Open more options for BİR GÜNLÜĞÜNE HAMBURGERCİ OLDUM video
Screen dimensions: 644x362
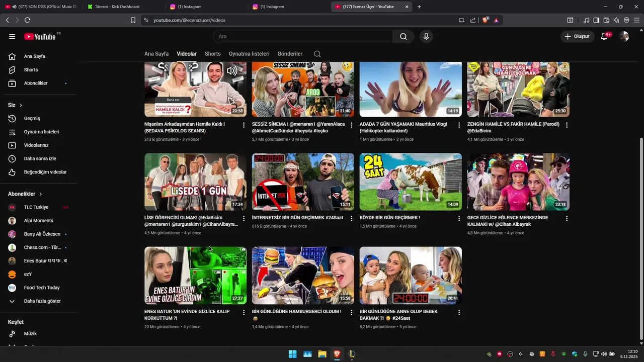pyautogui.click(x=352, y=312)
